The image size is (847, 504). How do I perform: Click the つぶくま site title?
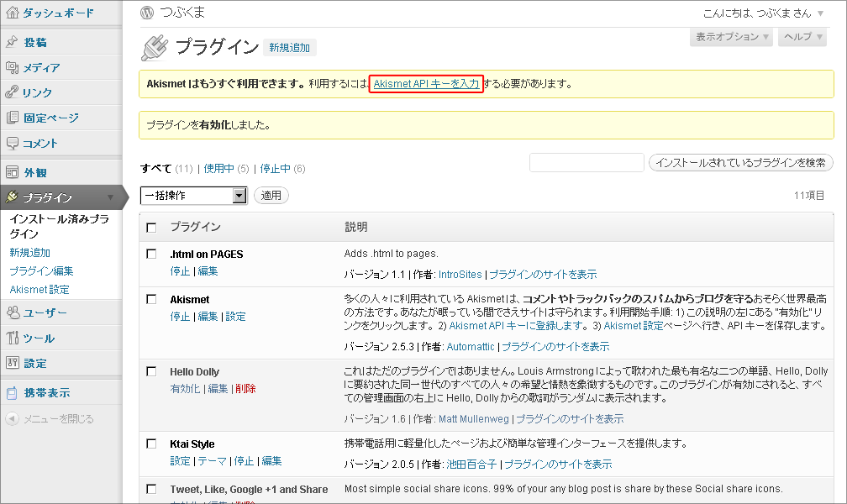(182, 13)
